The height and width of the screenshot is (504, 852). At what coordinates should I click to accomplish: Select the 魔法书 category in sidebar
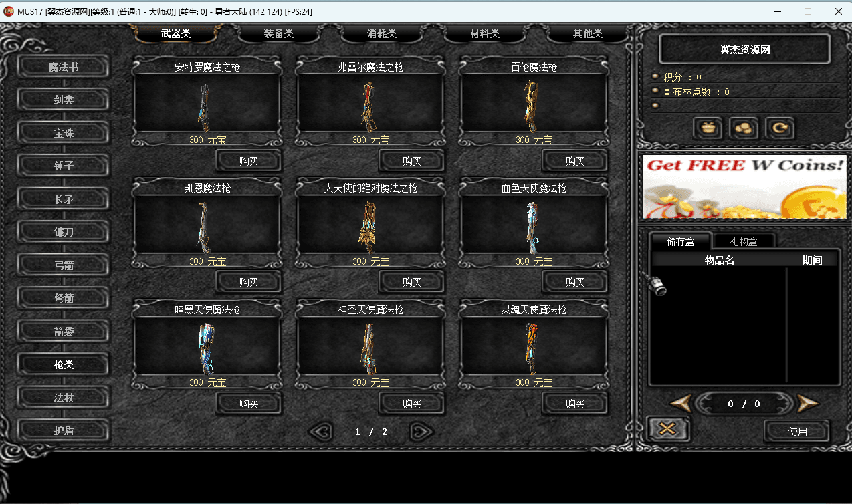click(64, 67)
